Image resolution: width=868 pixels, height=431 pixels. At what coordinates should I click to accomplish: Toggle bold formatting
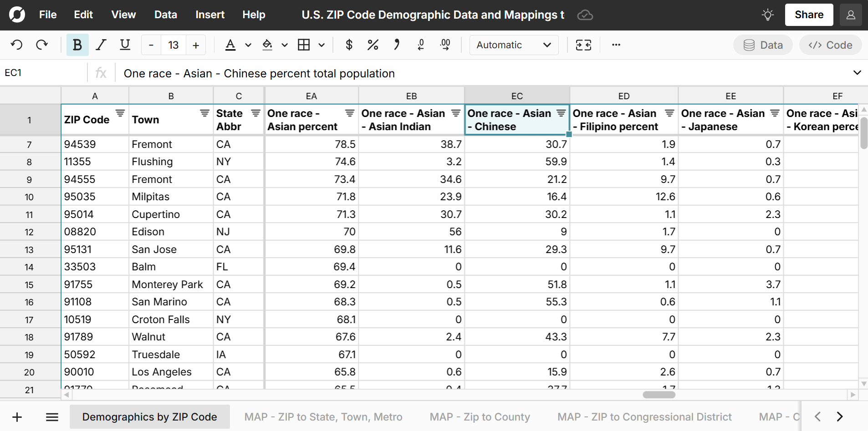[77, 45]
